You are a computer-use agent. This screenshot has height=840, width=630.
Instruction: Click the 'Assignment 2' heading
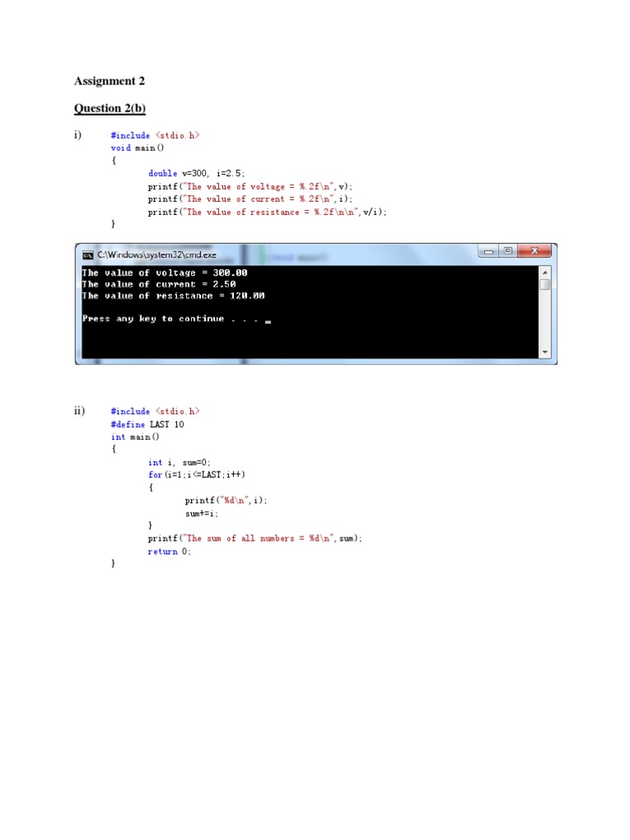[109, 81]
